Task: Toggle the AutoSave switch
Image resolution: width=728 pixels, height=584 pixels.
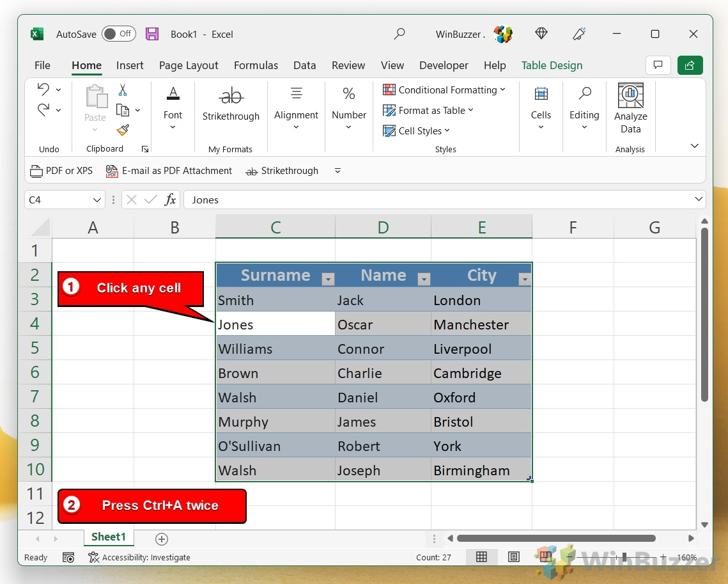Action: point(119,34)
